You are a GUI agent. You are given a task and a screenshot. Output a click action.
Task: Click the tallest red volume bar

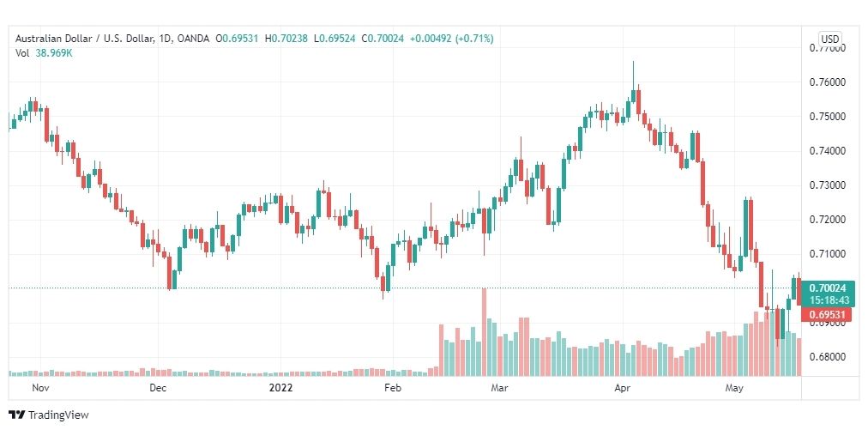[484, 332]
